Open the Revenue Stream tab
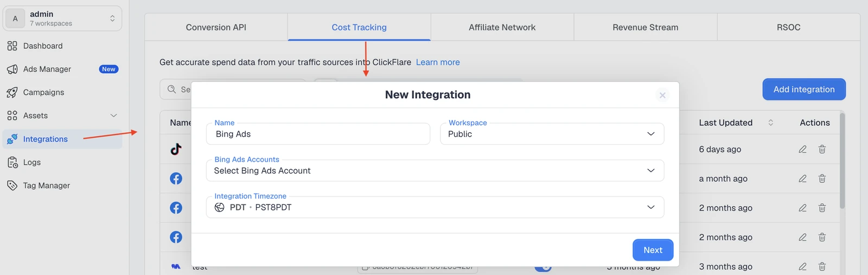Image resolution: width=868 pixels, height=275 pixels. 646,27
